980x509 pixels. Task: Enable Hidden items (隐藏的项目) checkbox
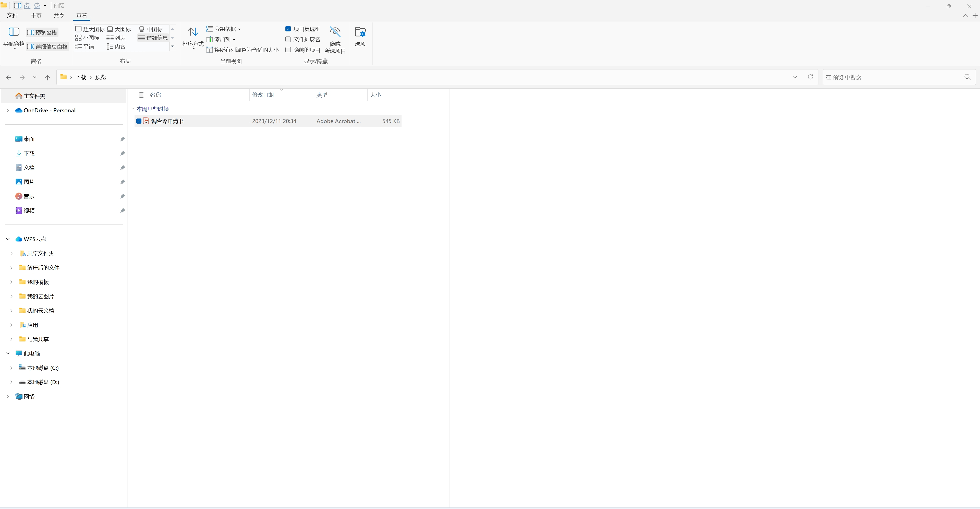[288, 50]
